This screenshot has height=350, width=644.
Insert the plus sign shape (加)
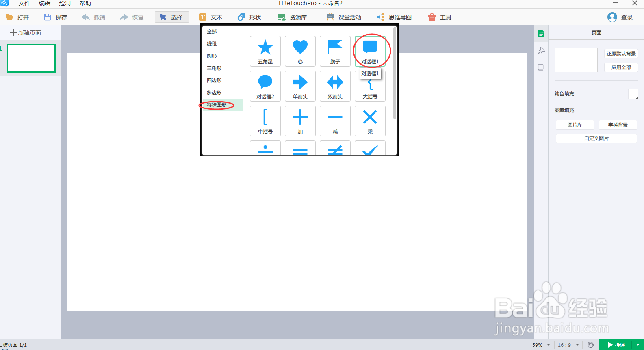click(x=300, y=121)
